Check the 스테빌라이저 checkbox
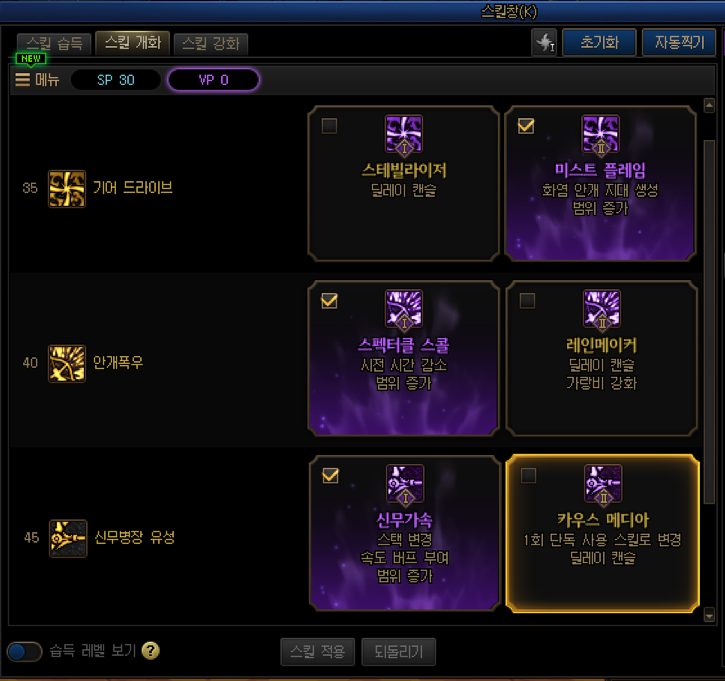The image size is (725, 681). pos(329,126)
